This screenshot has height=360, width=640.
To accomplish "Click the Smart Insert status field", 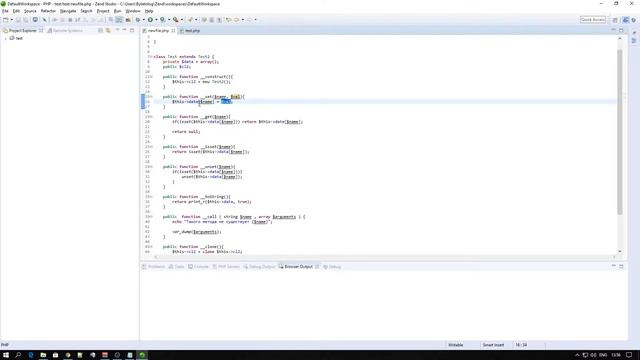I will pos(493,345).
